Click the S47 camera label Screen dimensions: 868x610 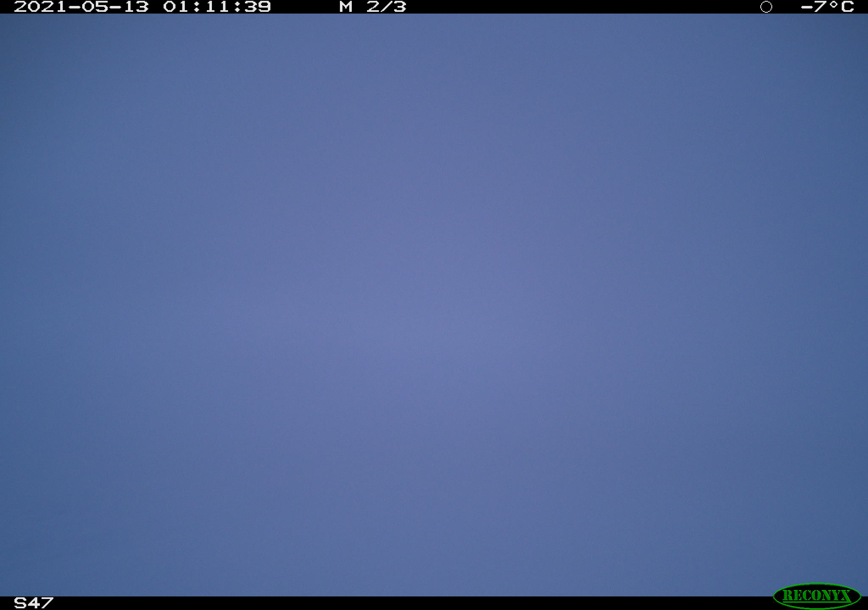click(x=33, y=603)
